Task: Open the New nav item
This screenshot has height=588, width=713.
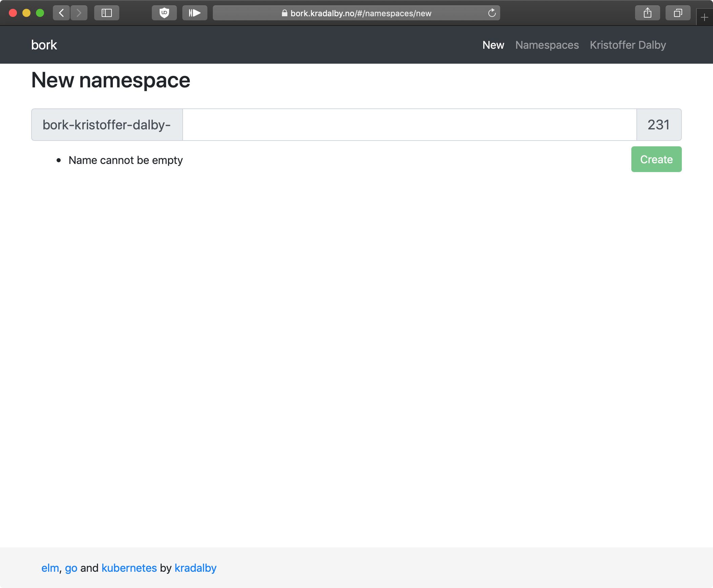Action: pos(493,45)
